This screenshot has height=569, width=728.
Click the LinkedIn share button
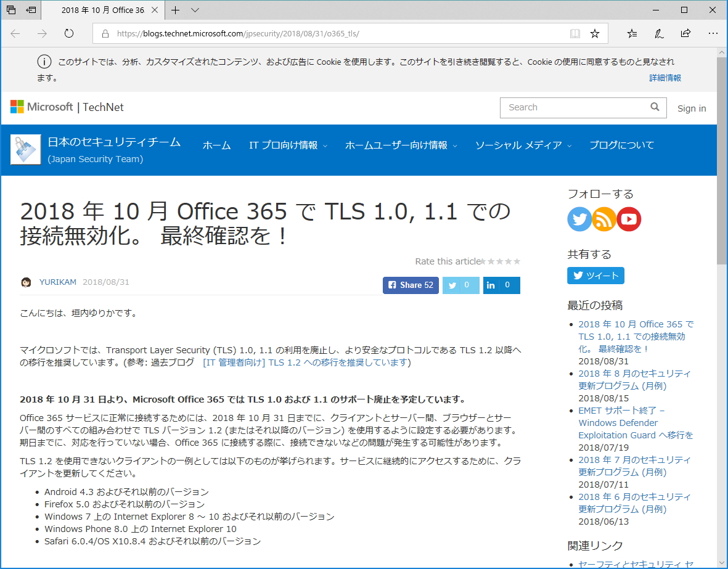[x=501, y=285]
